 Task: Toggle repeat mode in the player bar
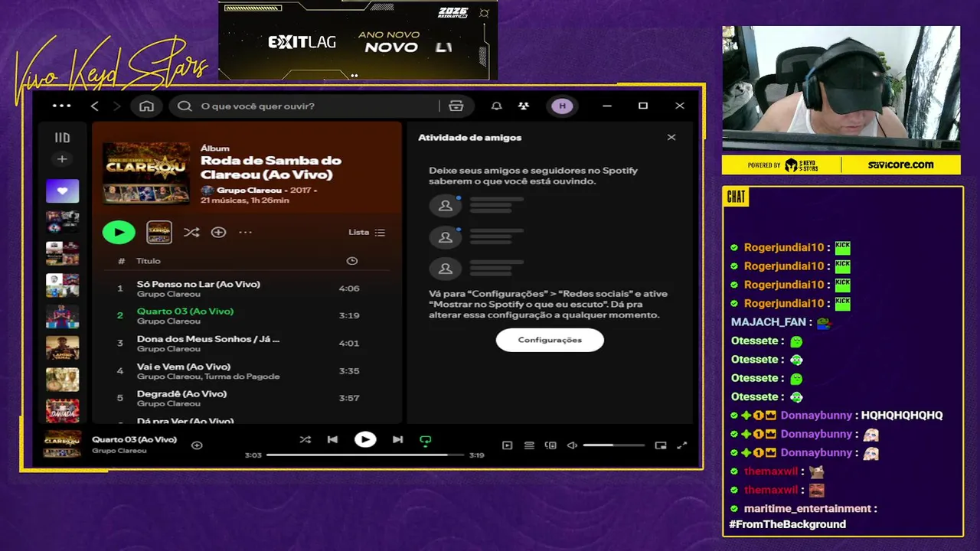click(425, 440)
